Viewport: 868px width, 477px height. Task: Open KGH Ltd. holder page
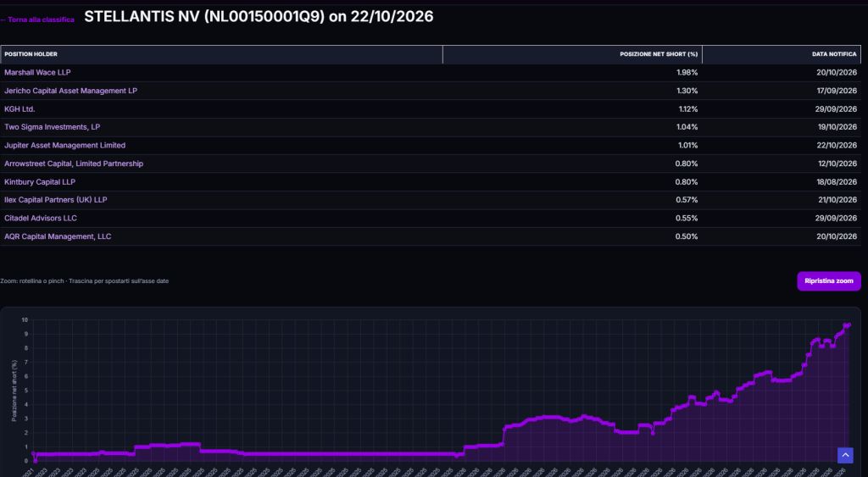[20, 109]
